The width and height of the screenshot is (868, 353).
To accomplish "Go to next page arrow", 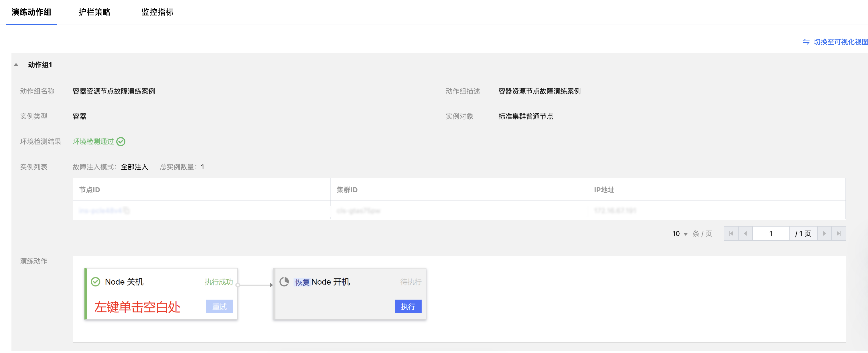I will point(824,233).
